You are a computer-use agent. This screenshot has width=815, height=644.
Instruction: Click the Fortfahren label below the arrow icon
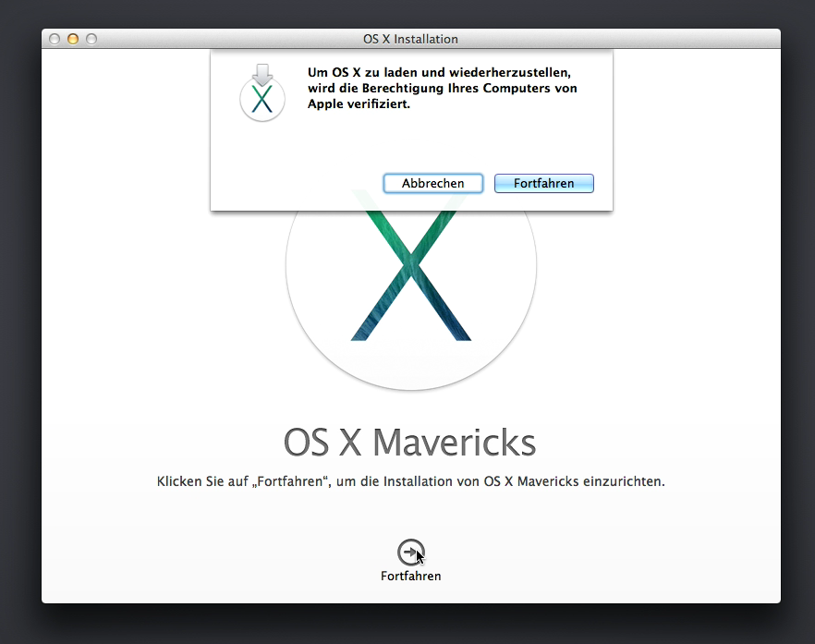point(410,576)
